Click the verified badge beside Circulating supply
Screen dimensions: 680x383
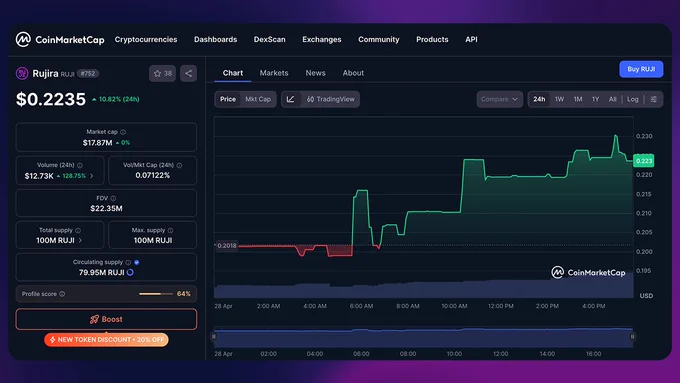(x=137, y=262)
